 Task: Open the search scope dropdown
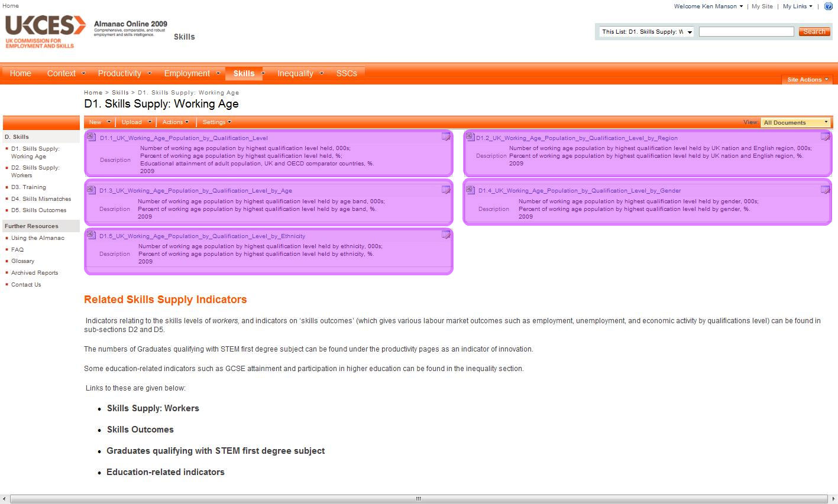tap(646, 32)
